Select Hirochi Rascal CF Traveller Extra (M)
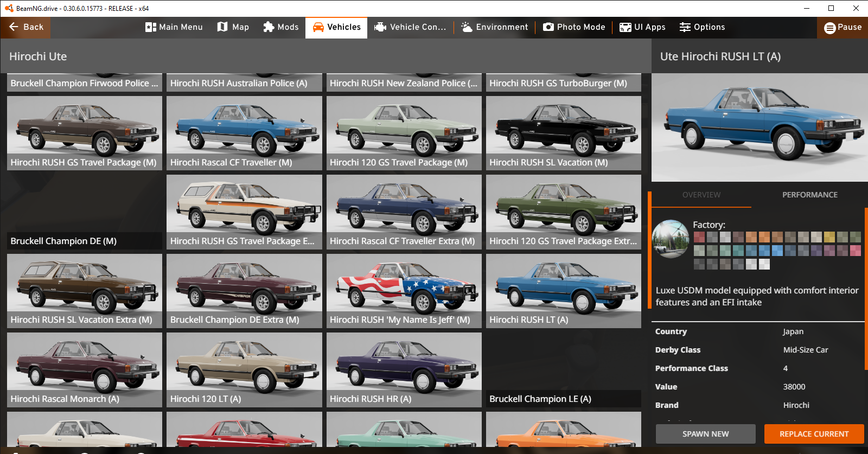Screen dimensions: 868x454 (x=404, y=212)
